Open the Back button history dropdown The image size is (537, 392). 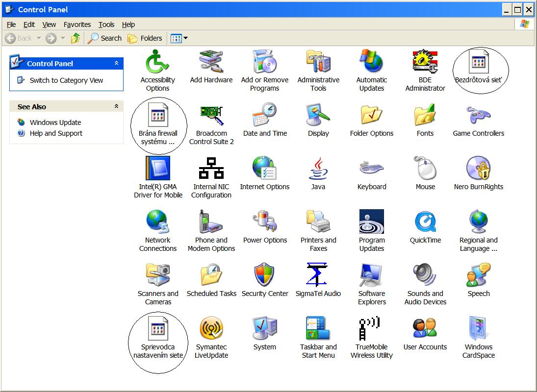[x=39, y=38]
